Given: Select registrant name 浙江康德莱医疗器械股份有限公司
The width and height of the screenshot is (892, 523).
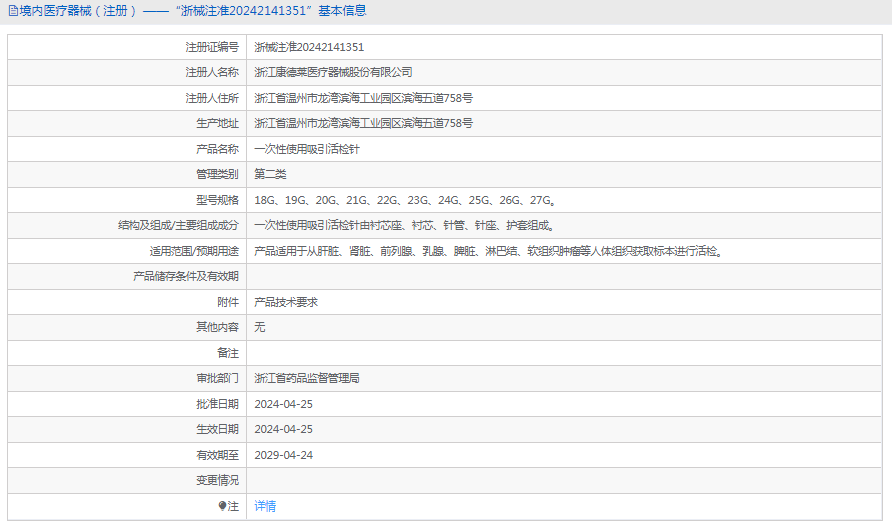Looking at the screenshot, I should 333,72.
